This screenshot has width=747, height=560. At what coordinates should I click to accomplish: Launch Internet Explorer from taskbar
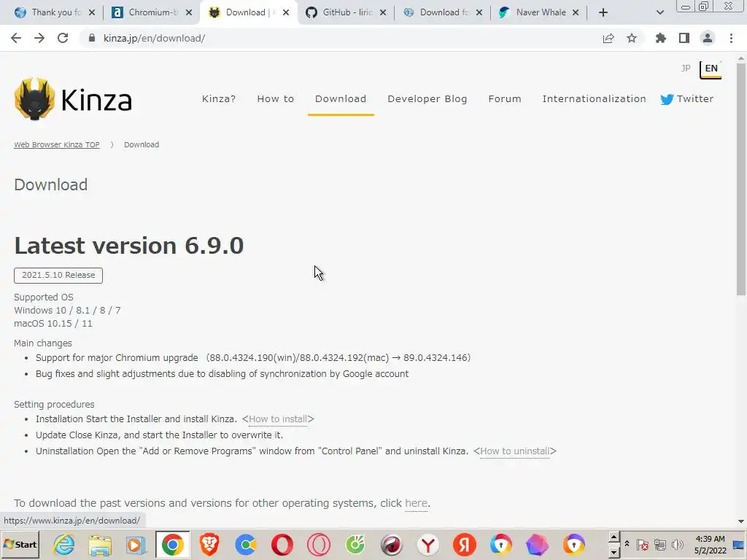coord(64,545)
